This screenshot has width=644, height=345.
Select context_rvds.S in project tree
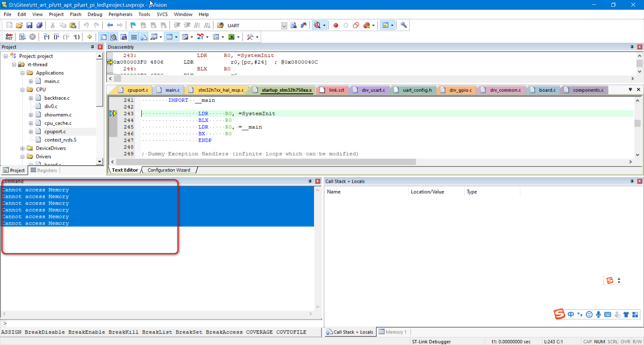click(x=60, y=140)
